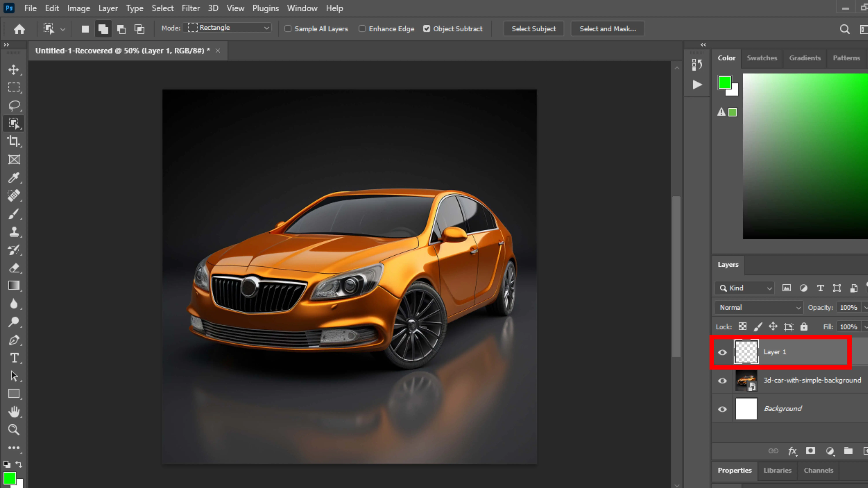
Task: Lock position icon in Layers
Action: (773, 326)
